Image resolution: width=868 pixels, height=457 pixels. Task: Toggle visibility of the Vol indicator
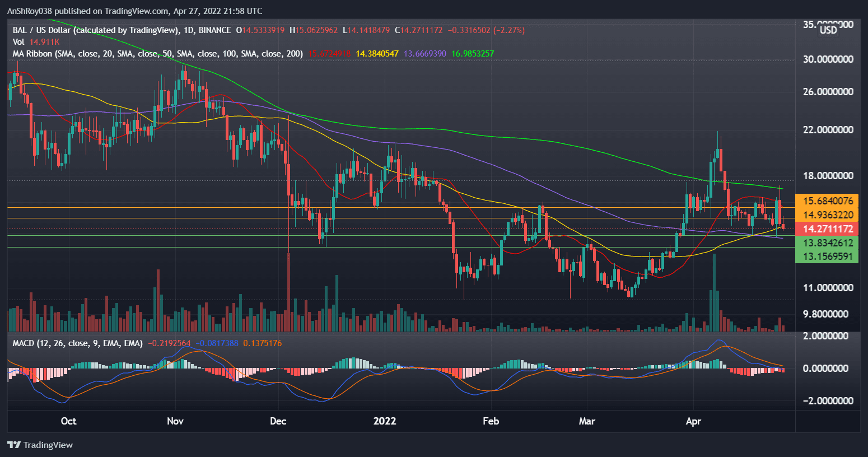18,41
